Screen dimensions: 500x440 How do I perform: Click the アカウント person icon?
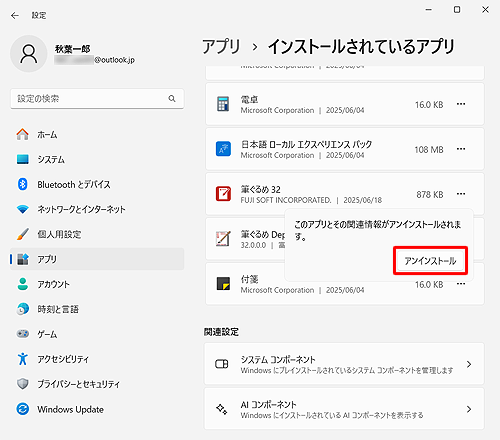point(23,284)
